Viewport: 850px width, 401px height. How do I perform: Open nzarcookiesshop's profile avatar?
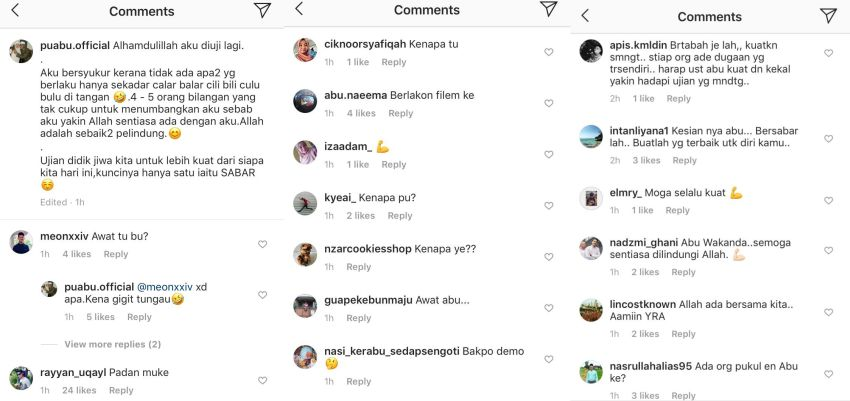(305, 254)
